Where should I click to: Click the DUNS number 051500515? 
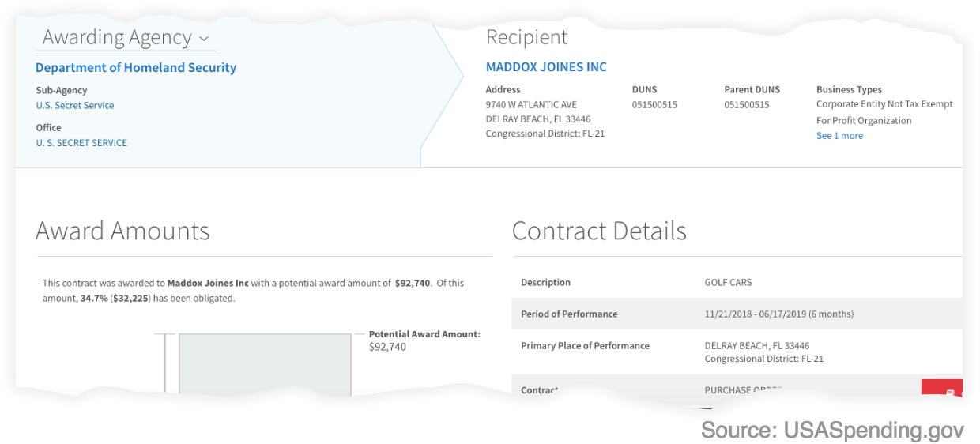pos(654,105)
